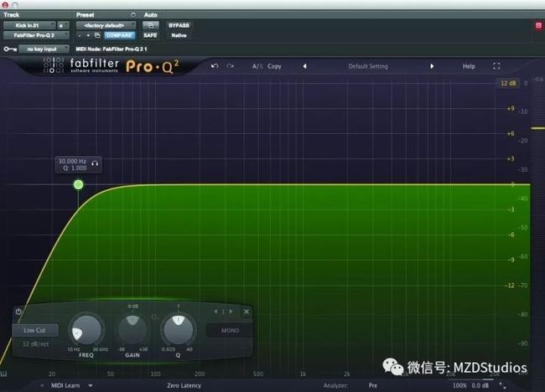Enter full screen mode icon
Screen dimensions: 545x392
point(496,66)
